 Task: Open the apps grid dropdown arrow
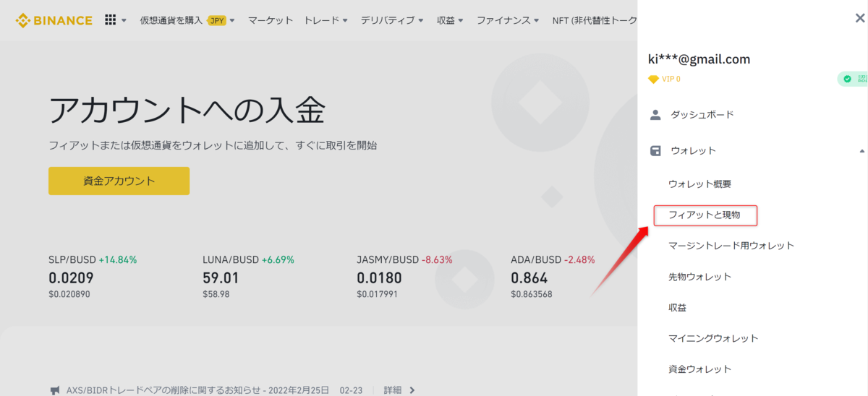click(124, 20)
